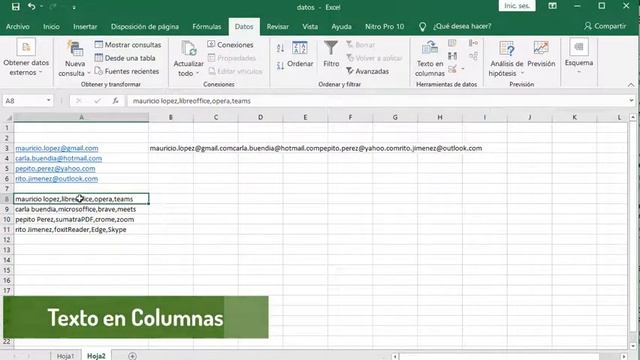Screen dimensions: 640x360
Task: Click the Select All corner triangle
Action: (8, 118)
